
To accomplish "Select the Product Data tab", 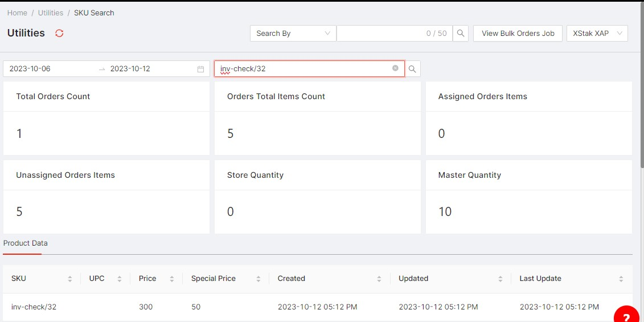I will tap(26, 243).
